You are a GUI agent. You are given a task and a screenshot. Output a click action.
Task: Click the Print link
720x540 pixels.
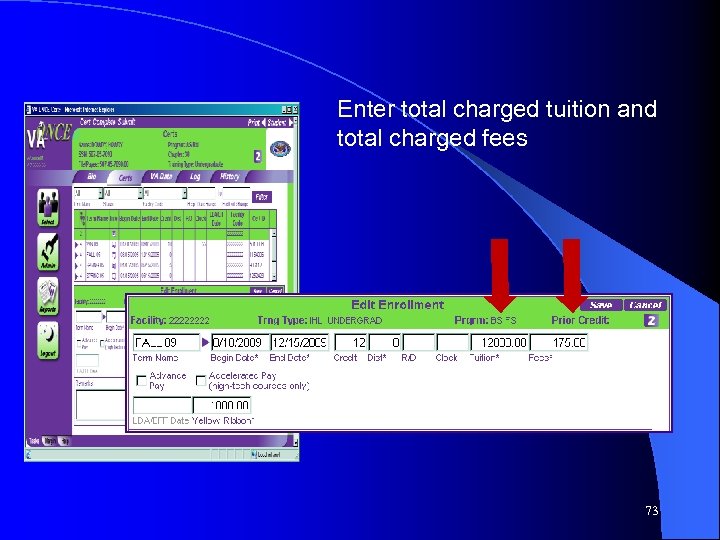point(253,123)
